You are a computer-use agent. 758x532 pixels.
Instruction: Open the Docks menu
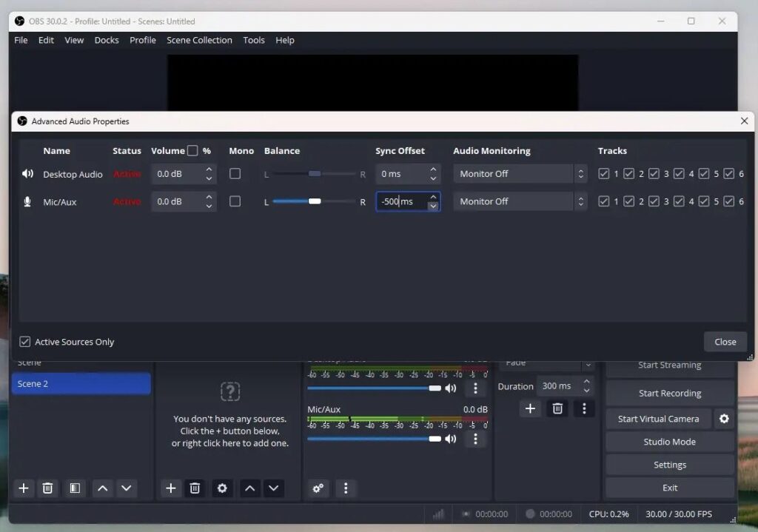[107, 40]
